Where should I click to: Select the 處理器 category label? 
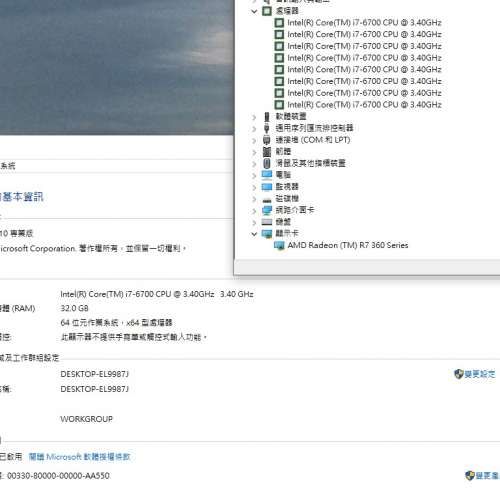click(287, 11)
